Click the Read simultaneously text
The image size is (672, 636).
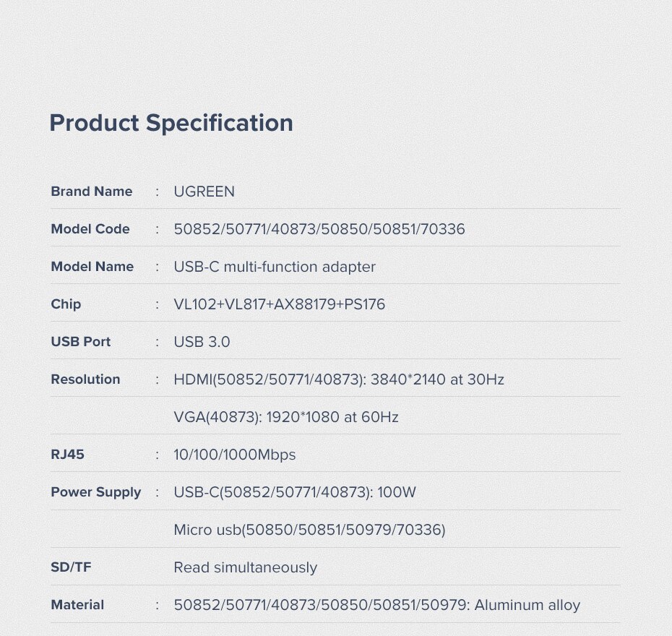pos(245,567)
